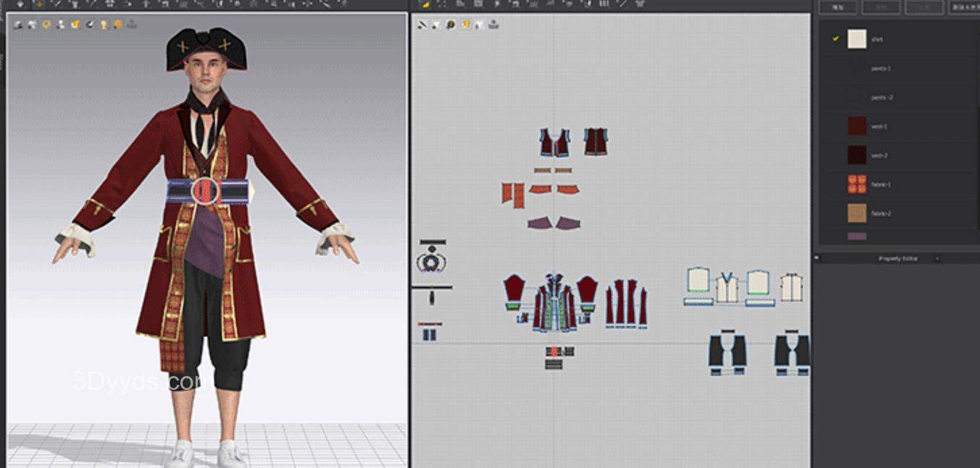The height and width of the screenshot is (468, 980).
Task: Open the Property Editor dropdown arrow
Action: (937, 258)
